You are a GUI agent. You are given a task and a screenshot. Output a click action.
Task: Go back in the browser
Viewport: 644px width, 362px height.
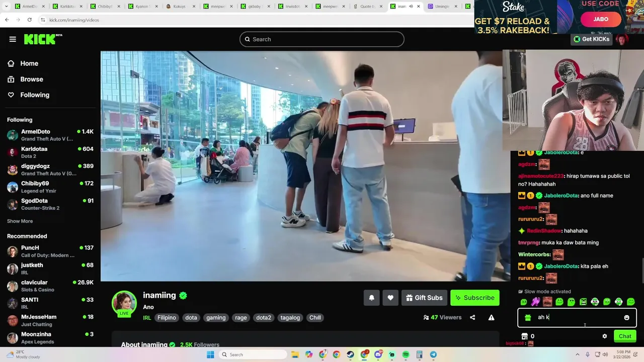point(7,20)
